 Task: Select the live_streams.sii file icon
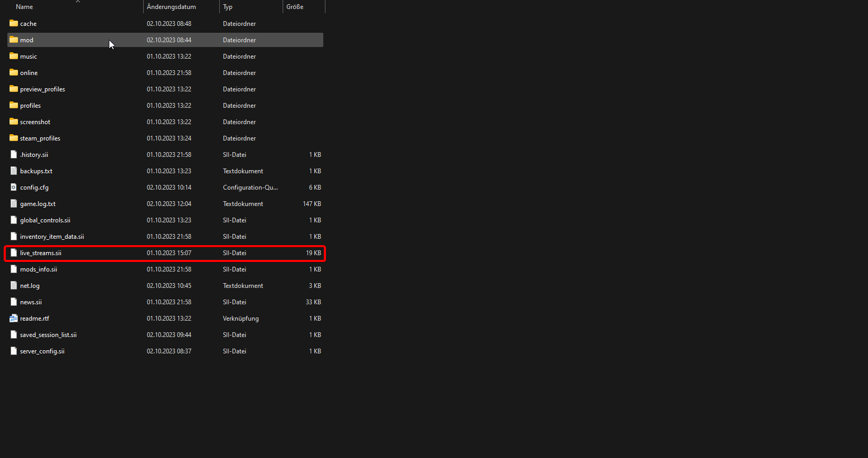tap(14, 253)
